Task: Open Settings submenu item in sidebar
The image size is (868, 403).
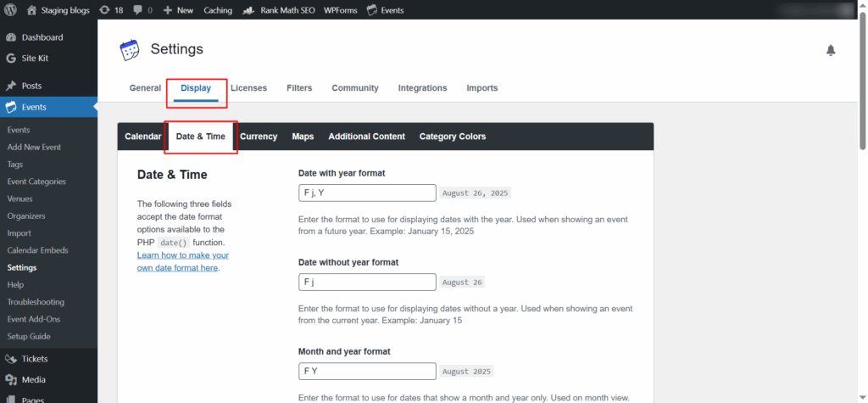Action: click(22, 267)
